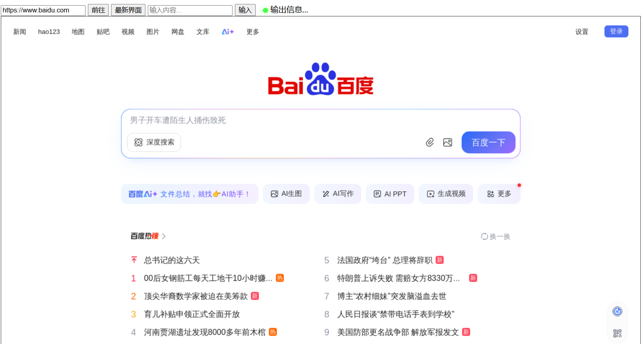644x344 pixels.
Task: Click the 新 badge next to 法国政府垮台
Action: [x=439, y=260]
